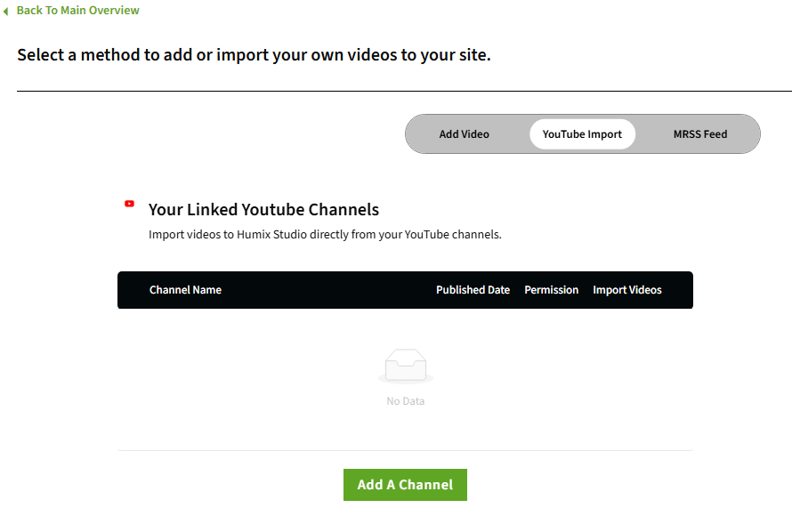Click the Channel Name column header
The image size is (792, 532).
[185, 290]
